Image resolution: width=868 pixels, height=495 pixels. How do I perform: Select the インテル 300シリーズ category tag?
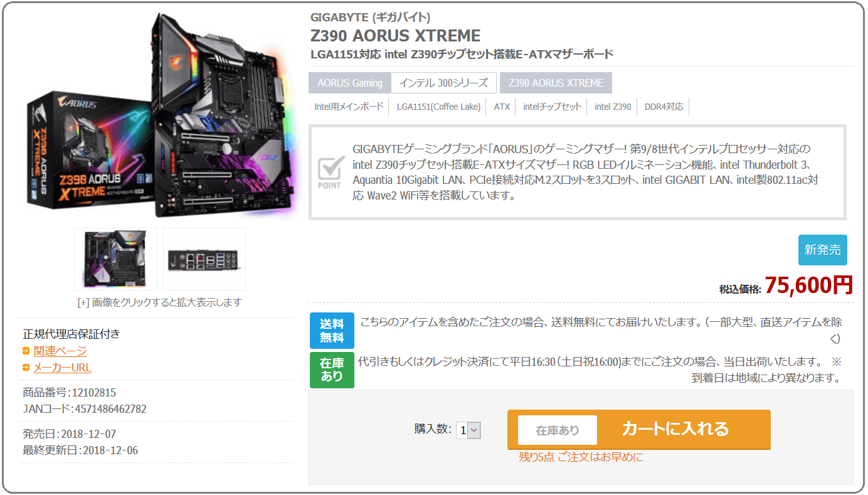443,83
